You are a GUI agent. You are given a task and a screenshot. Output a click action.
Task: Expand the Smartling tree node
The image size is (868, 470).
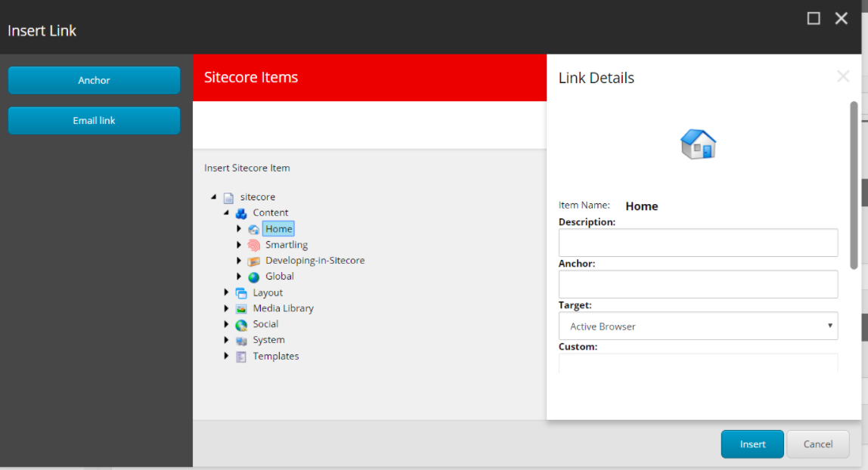pos(239,244)
